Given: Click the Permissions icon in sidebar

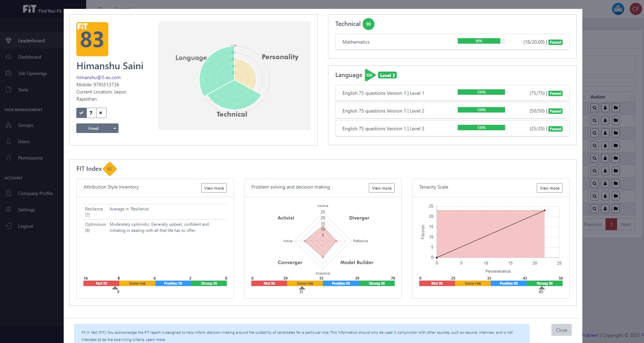Looking at the screenshot, I should (x=9, y=158).
